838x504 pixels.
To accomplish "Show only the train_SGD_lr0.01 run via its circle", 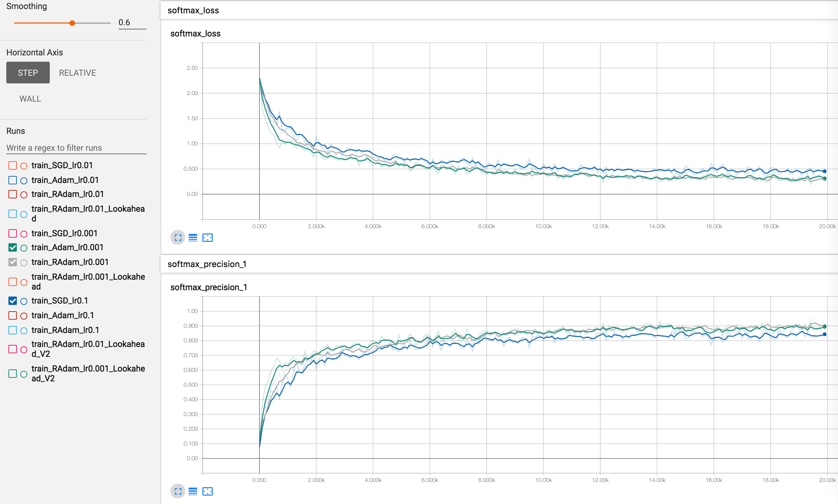I will click(x=24, y=166).
